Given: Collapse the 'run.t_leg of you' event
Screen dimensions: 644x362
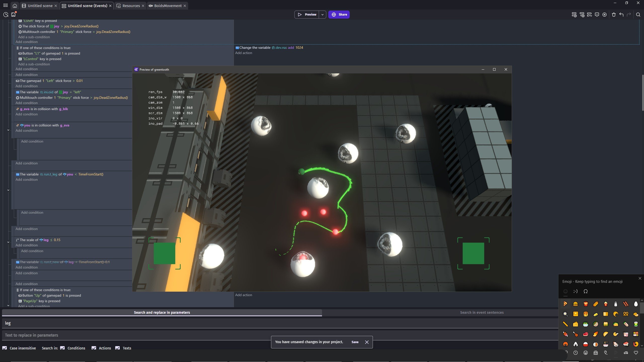Looking at the screenshot, I should pyautogui.click(x=8, y=190).
